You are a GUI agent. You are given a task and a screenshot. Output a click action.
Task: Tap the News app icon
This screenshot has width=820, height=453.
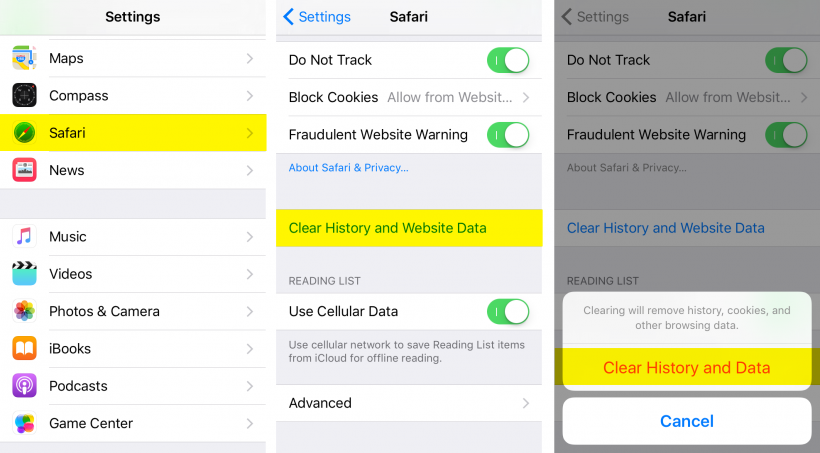pos(25,170)
